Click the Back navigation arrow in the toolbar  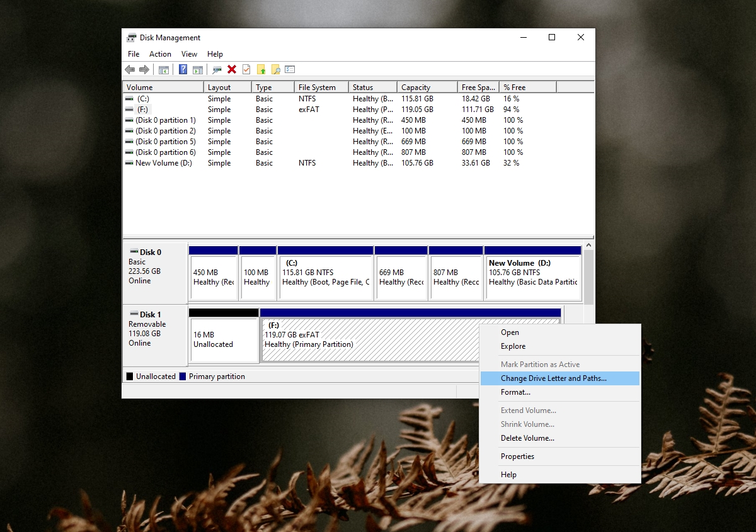[x=130, y=69]
